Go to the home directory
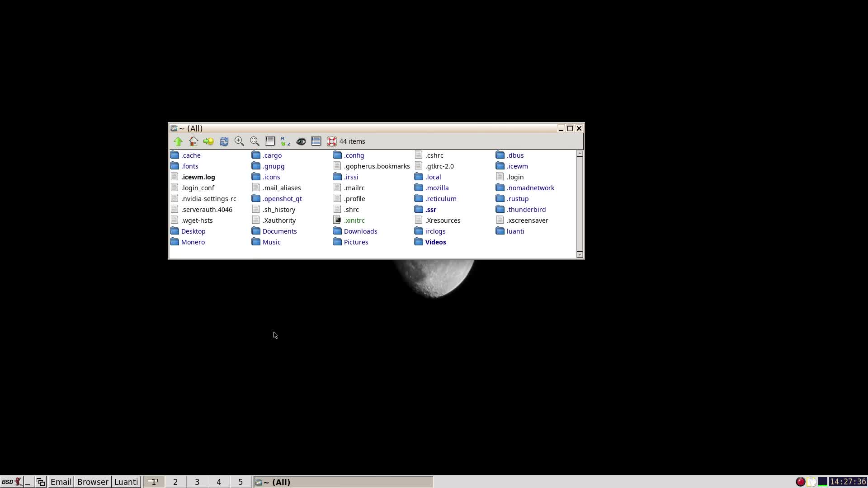Image resolution: width=868 pixels, height=488 pixels. coord(193,141)
